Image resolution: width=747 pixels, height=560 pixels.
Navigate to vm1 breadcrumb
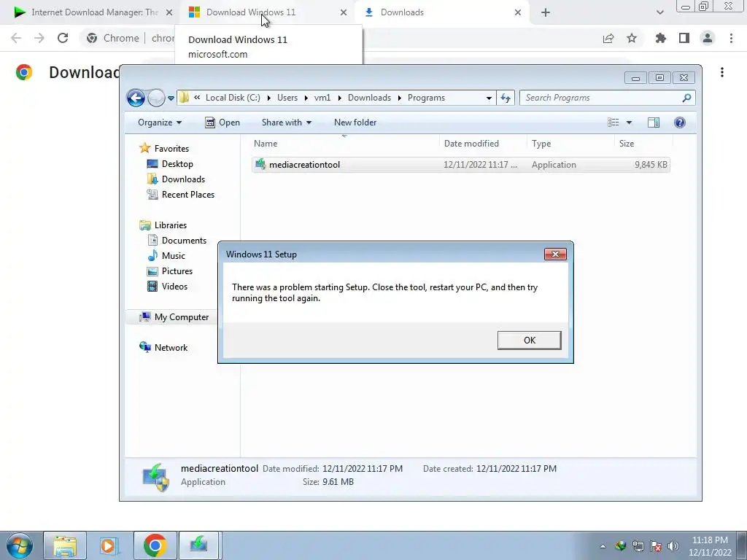(x=322, y=98)
